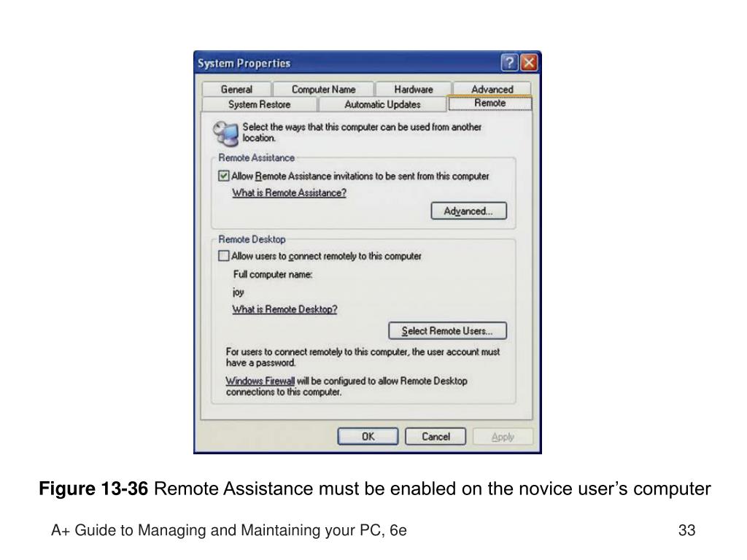Open the Hardware tab
This screenshot has height=560, width=747.
(x=413, y=89)
